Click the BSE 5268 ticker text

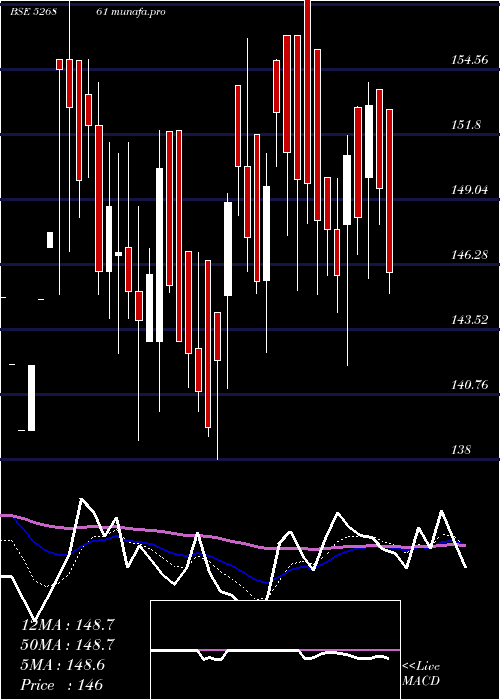pyautogui.click(x=33, y=12)
